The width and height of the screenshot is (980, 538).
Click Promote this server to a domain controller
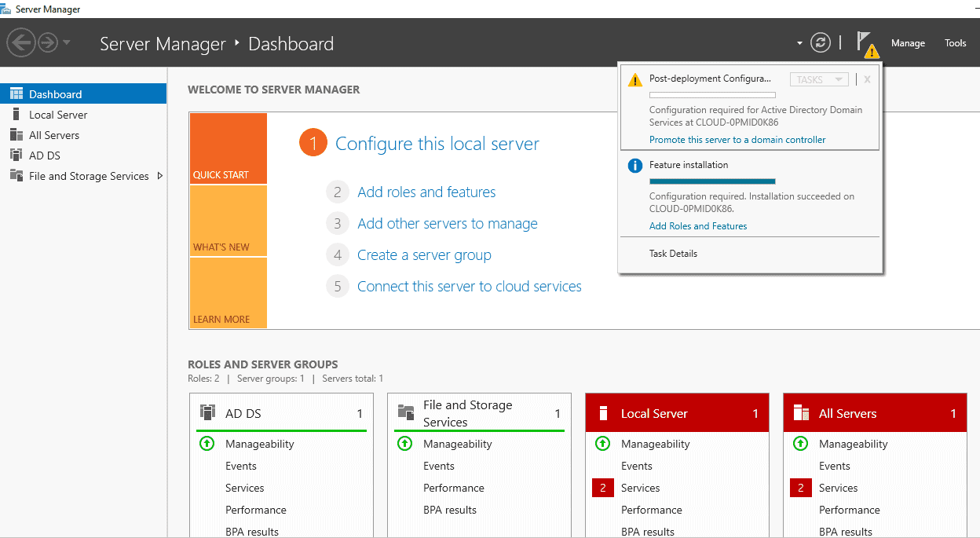(x=737, y=140)
